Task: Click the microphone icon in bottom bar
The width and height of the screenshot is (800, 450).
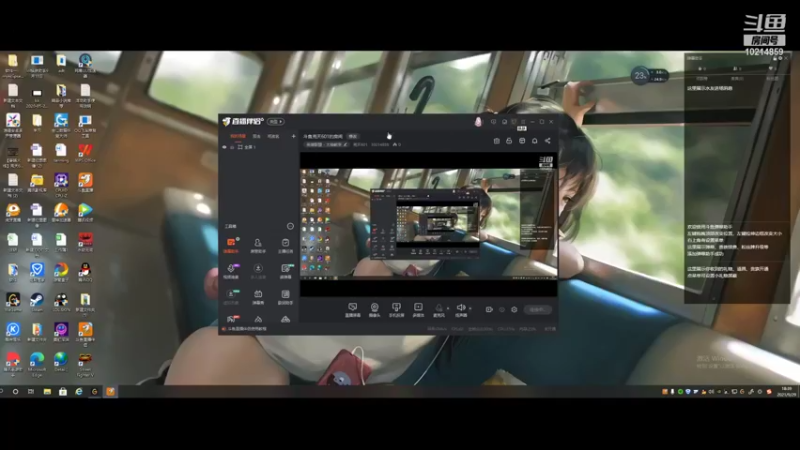Action: coord(439,308)
